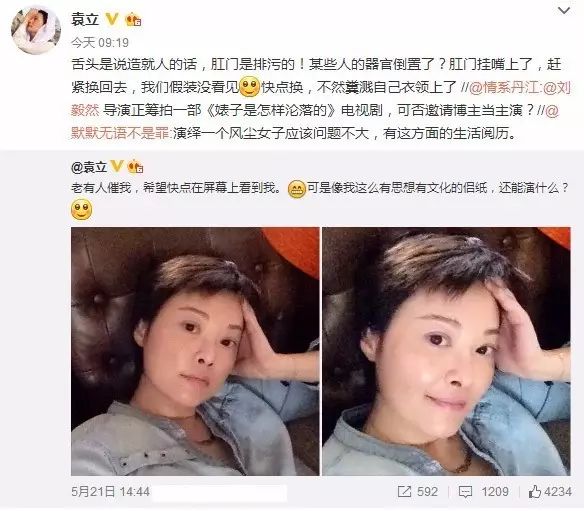Open the post options chevron menu

(x=564, y=10)
